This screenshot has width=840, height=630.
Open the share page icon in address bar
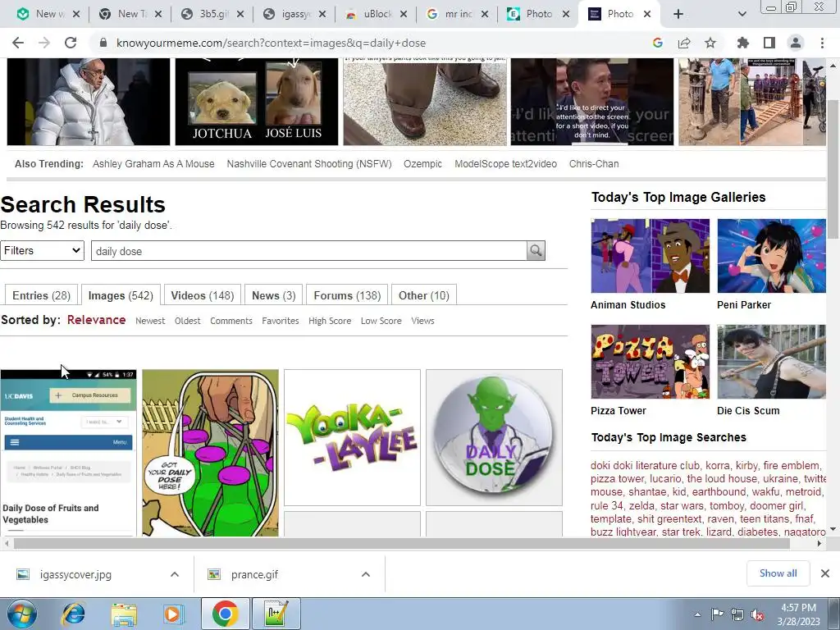coord(684,43)
